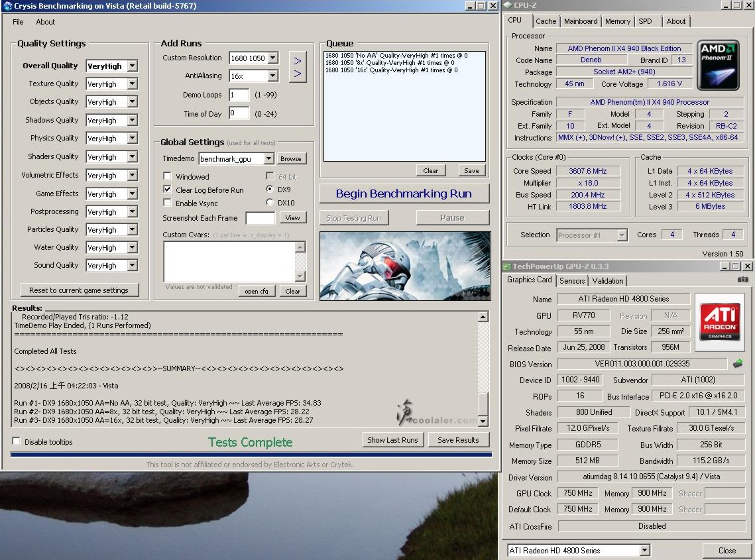755x560 pixels.
Task: Click the GPU-Z title bar icon
Action: 506,266
